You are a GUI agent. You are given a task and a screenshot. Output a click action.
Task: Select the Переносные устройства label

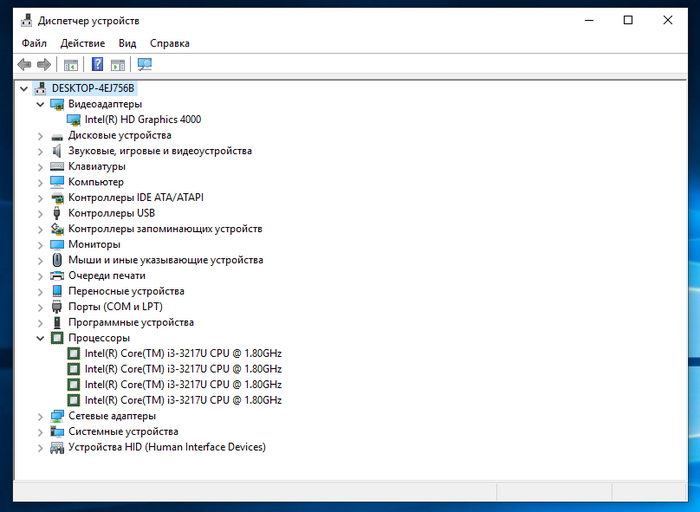(x=126, y=291)
